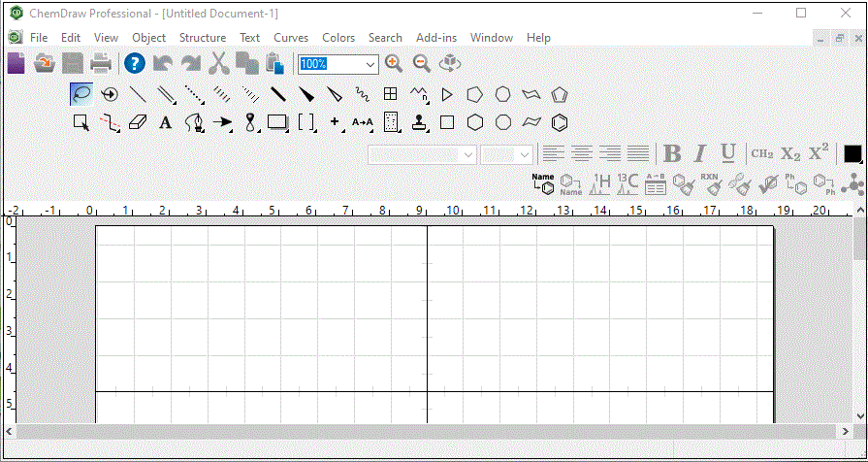Click the Open document icon

(45, 63)
